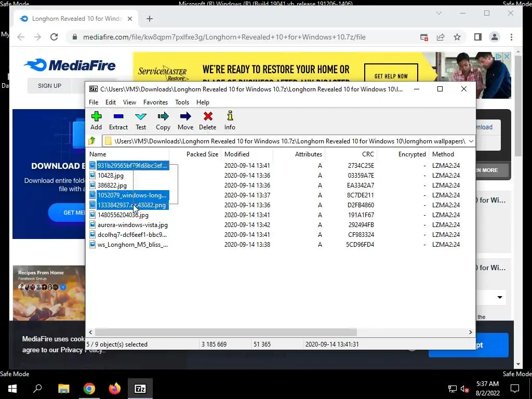This screenshot has width=532, height=399.
Task: Close the ServiceMaster ad
Action: pos(507,56)
